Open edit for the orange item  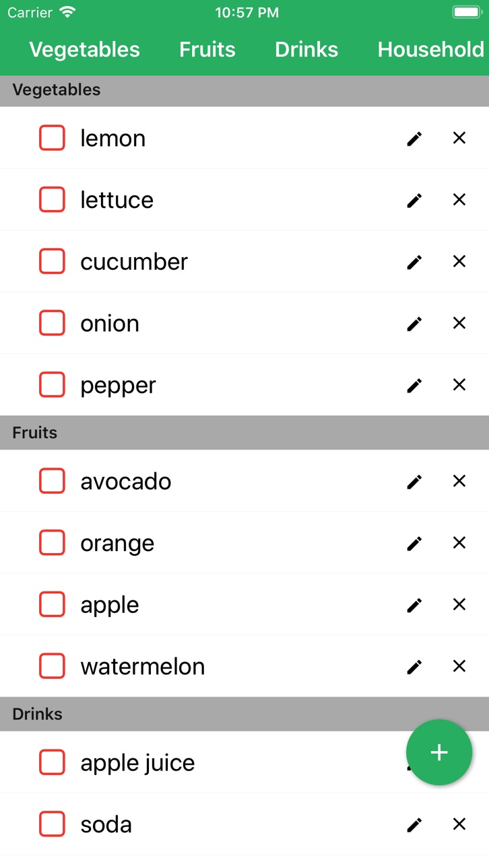tap(414, 543)
